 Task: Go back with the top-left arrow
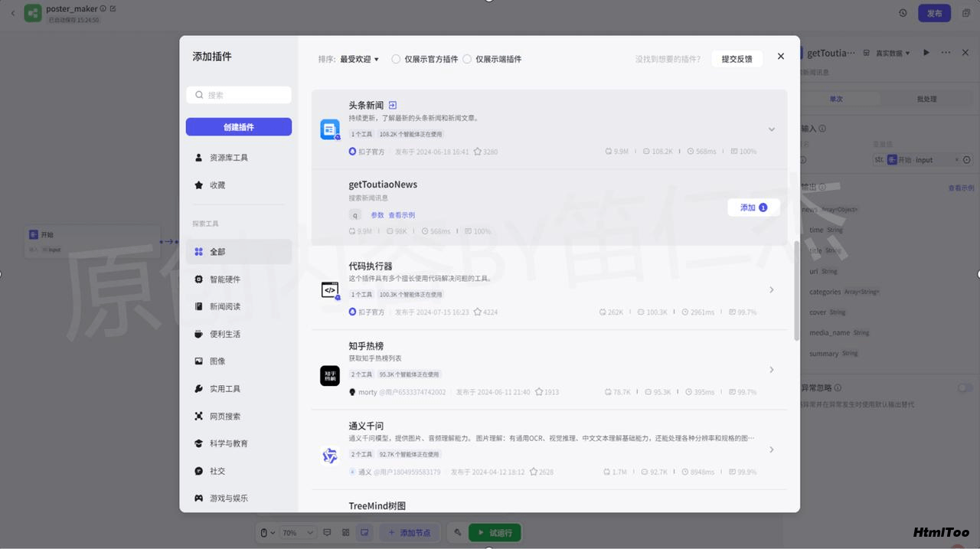(x=12, y=13)
